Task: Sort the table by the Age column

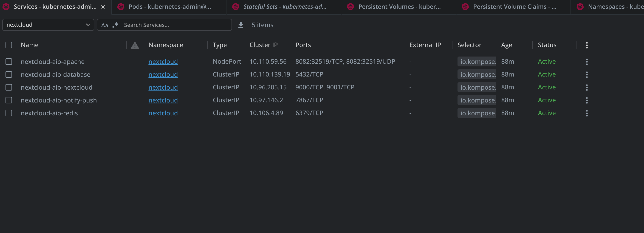Action: 506,45
